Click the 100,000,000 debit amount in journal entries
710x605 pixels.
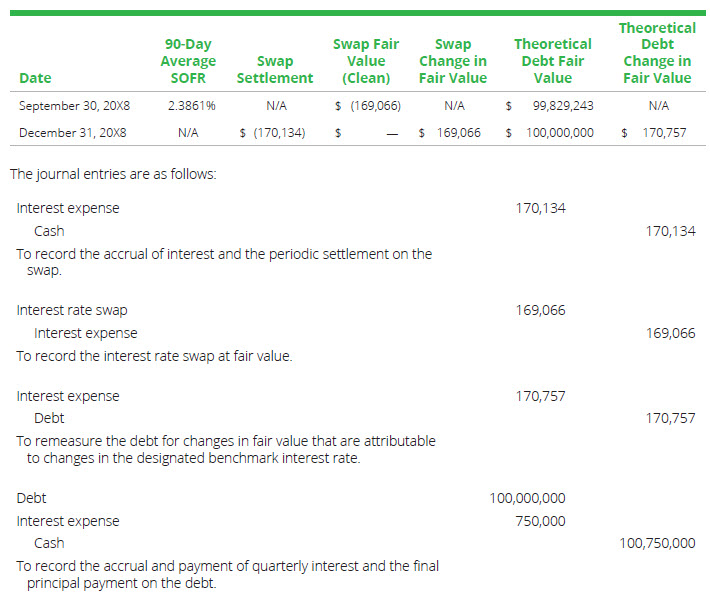(x=528, y=498)
